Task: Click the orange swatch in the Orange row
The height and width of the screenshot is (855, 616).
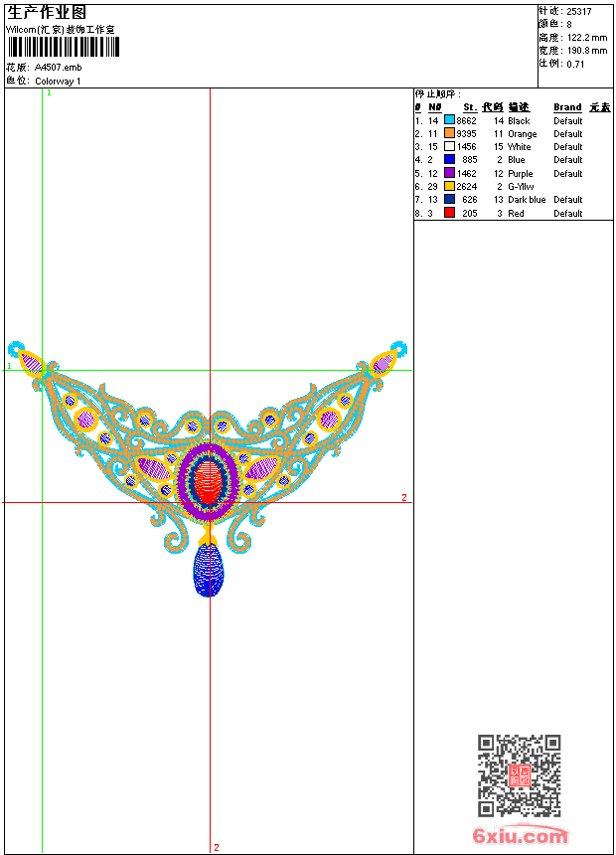Action: (449, 132)
